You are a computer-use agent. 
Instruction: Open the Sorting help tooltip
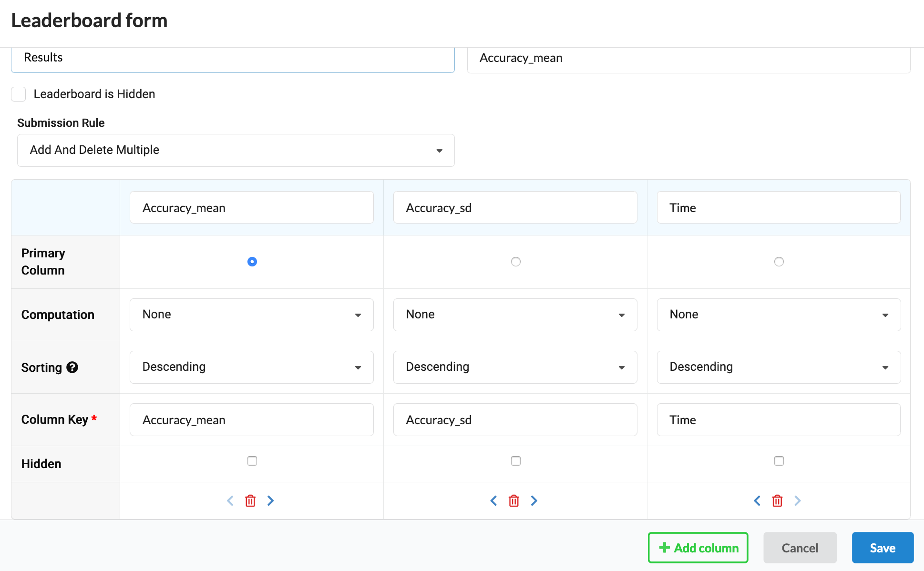click(x=72, y=367)
